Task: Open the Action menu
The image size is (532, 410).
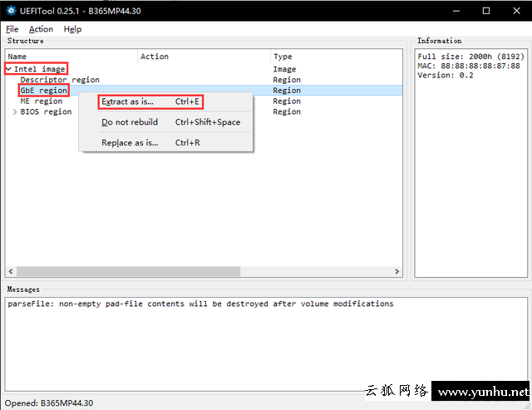Action: [41, 29]
